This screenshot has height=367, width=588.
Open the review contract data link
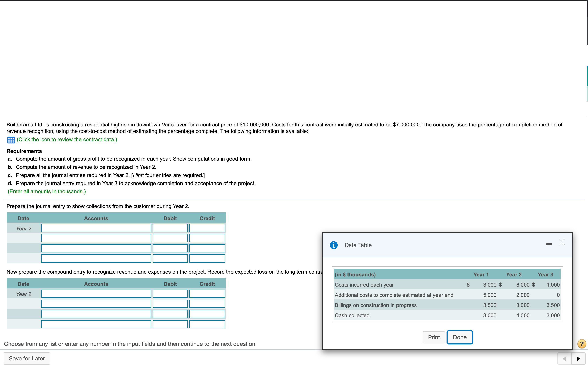click(67, 140)
